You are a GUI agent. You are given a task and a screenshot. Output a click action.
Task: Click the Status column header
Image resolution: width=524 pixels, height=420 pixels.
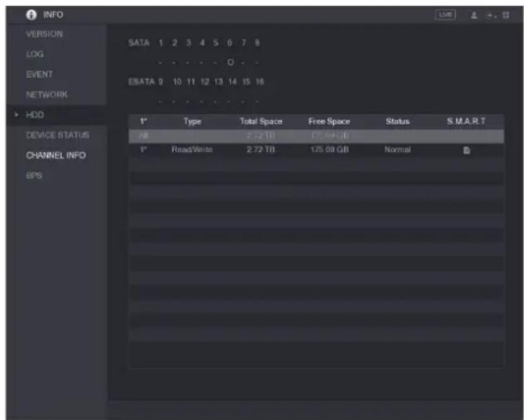tap(397, 122)
